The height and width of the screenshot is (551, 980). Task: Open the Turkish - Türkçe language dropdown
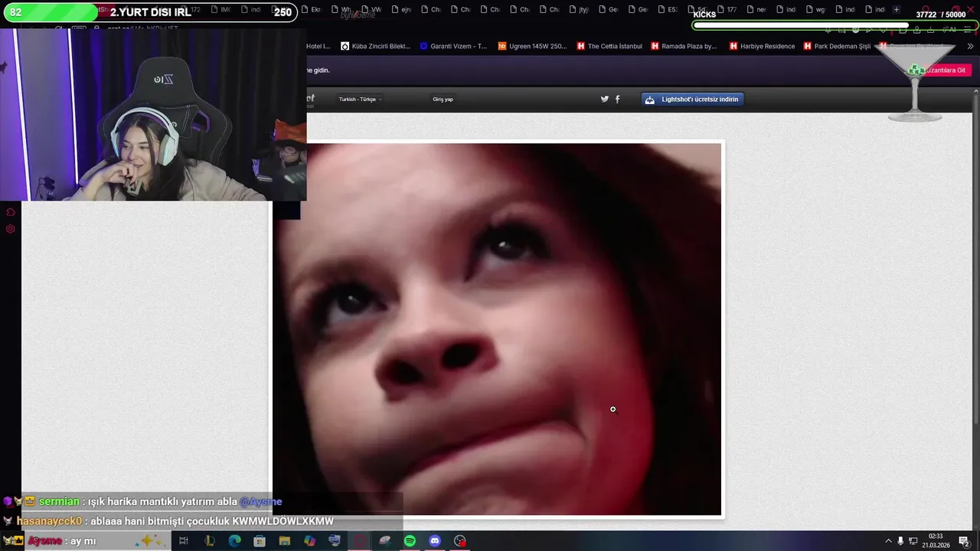[360, 99]
